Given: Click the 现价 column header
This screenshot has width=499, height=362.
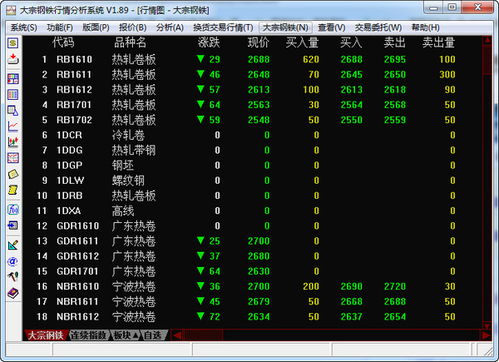Looking at the screenshot, I should tap(258, 43).
